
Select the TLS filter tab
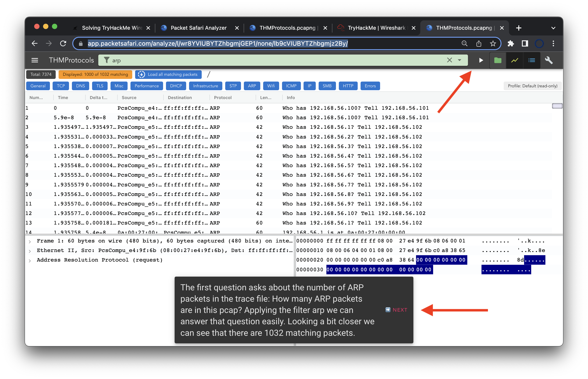[100, 86]
